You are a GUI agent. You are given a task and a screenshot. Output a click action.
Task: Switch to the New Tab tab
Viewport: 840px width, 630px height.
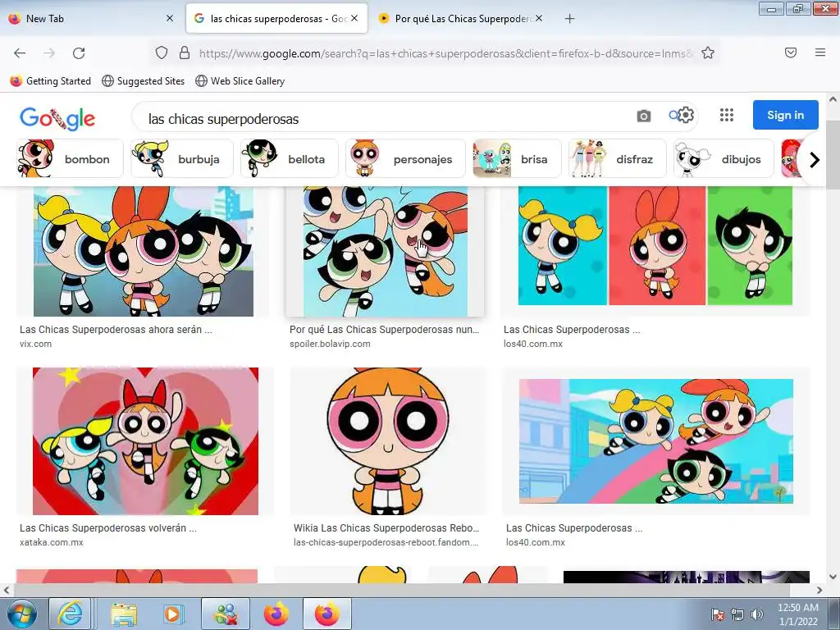pyautogui.click(x=91, y=18)
